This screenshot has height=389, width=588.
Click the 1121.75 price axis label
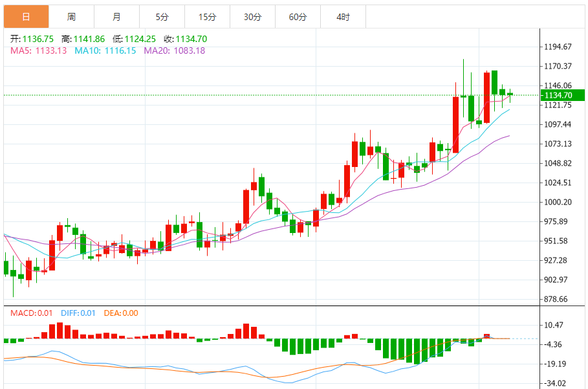click(x=558, y=105)
